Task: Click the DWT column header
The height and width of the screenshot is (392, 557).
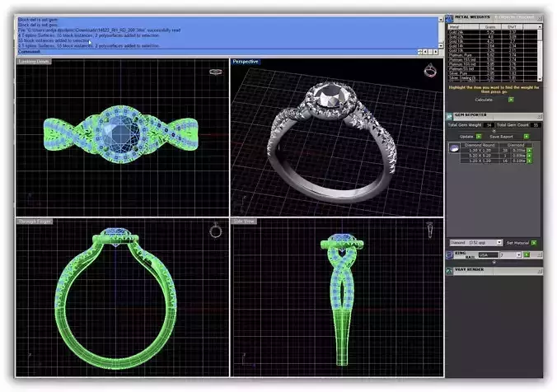Action: tap(512, 26)
